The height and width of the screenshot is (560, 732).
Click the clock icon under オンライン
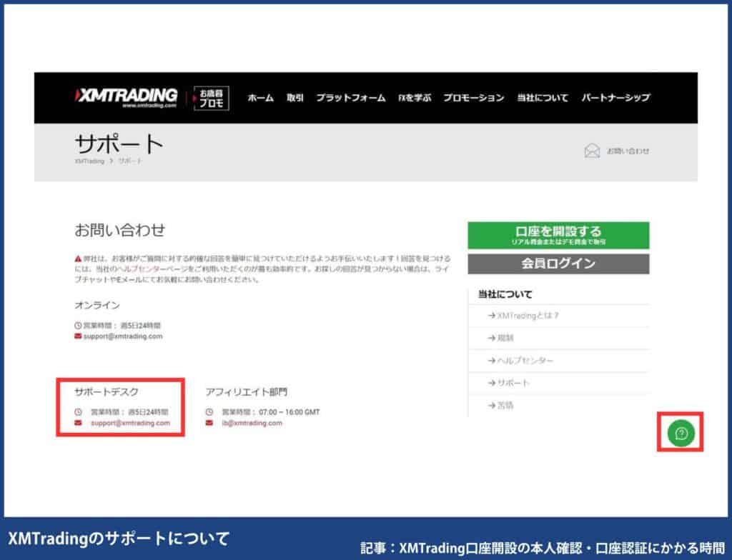78,325
